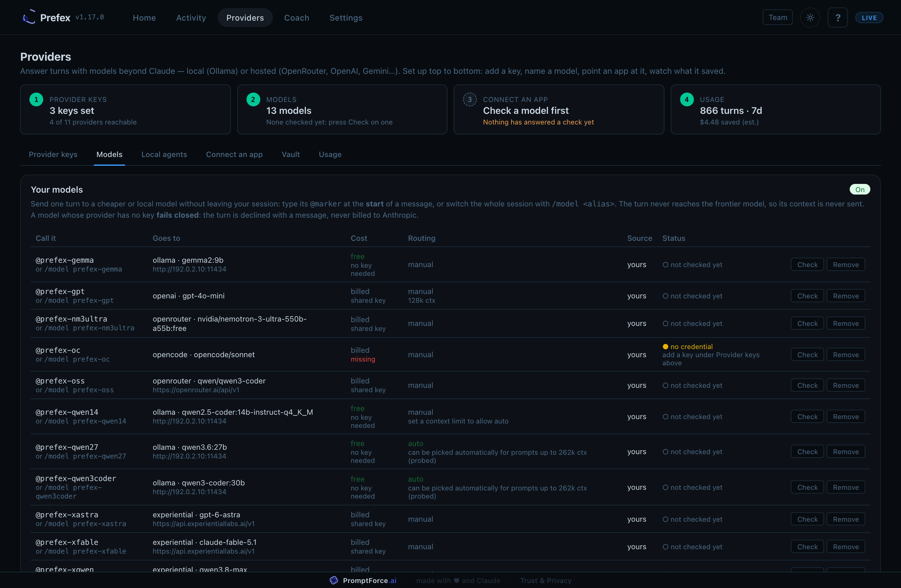Remove the @prefex-oc model
Screen dimensions: 901x588
tap(846, 355)
